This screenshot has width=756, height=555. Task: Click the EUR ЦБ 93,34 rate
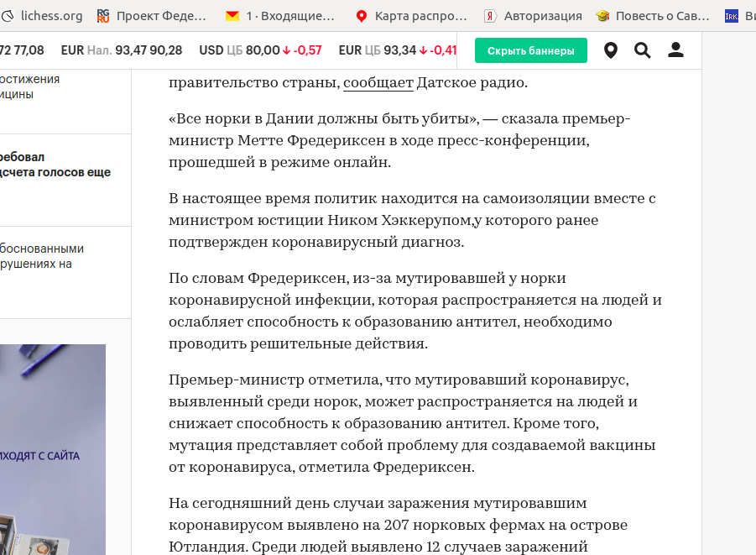point(378,50)
